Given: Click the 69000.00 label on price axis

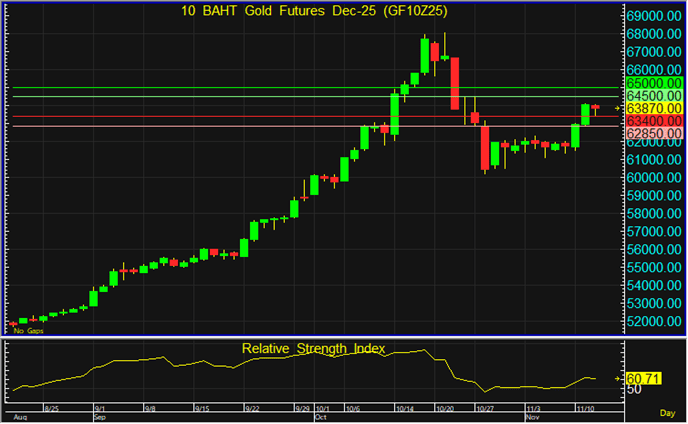Looking at the screenshot, I should point(654,17).
